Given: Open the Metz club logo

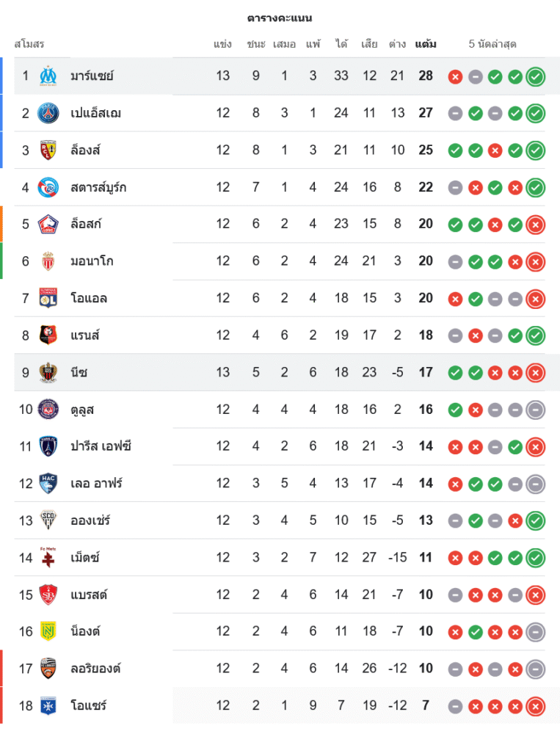Looking at the screenshot, I should pyautogui.click(x=48, y=557).
